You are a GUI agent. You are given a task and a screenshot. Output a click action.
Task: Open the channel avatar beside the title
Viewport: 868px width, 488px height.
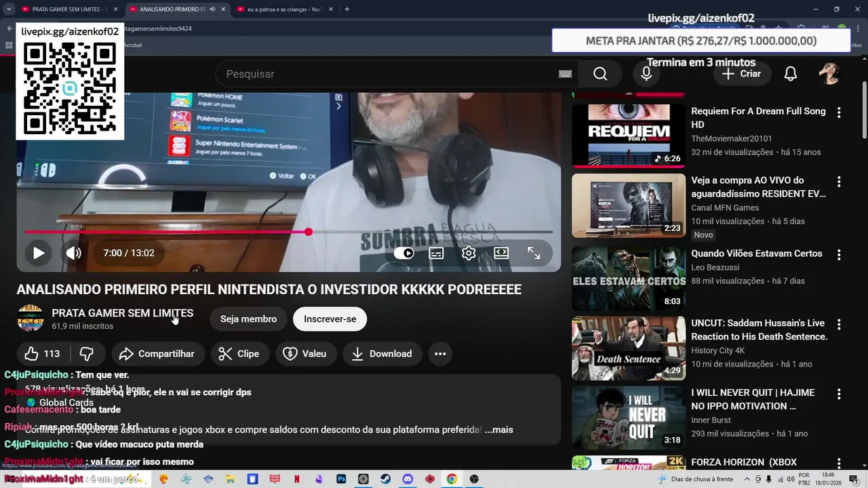coord(31,319)
